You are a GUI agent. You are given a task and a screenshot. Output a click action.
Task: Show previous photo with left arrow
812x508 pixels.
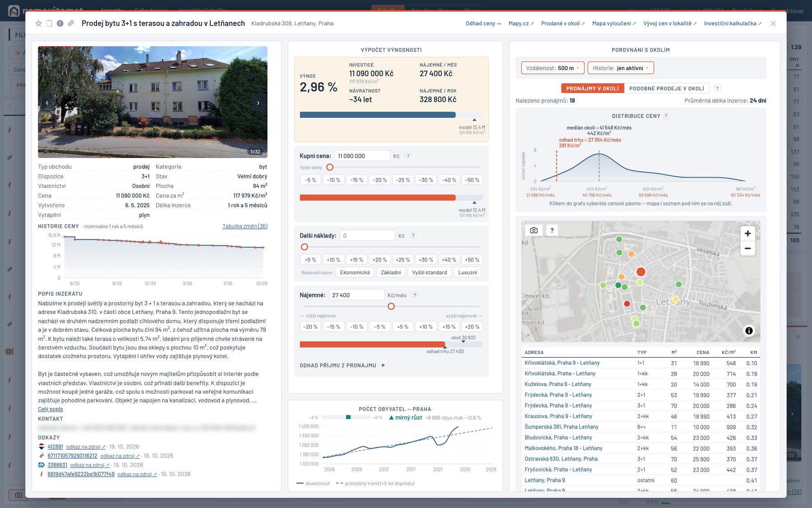click(x=47, y=103)
